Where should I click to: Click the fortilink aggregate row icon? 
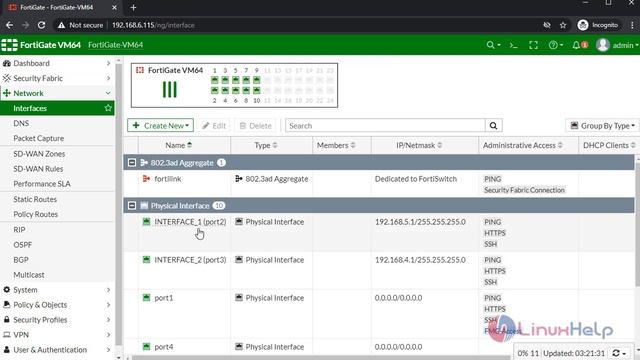[x=146, y=179]
